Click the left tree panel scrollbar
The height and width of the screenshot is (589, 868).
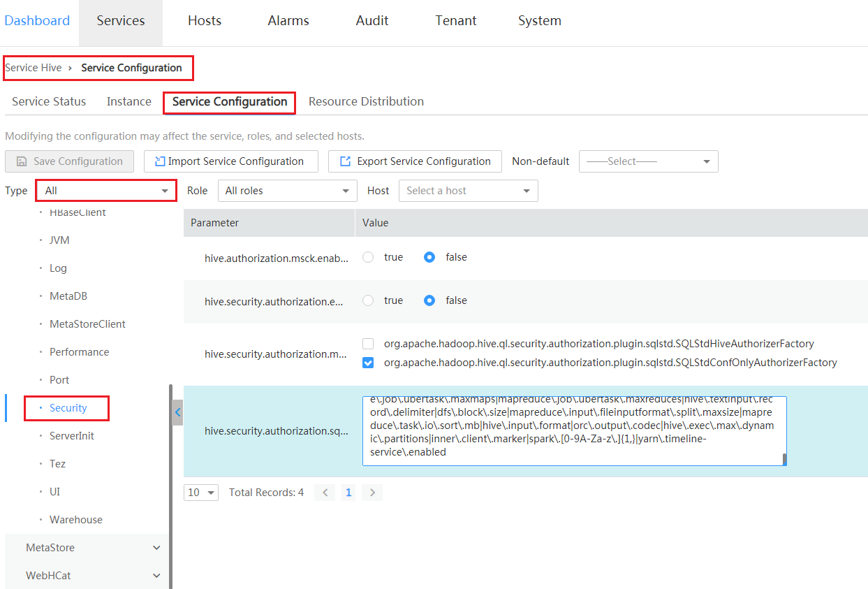[x=170, y=486]
